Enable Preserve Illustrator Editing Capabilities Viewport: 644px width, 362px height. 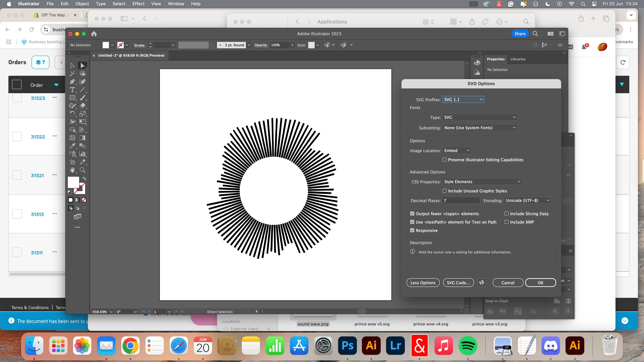coord(444,160)
